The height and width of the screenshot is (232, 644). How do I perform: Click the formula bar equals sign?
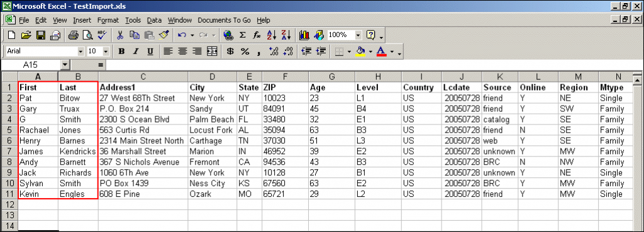point(100,65)
